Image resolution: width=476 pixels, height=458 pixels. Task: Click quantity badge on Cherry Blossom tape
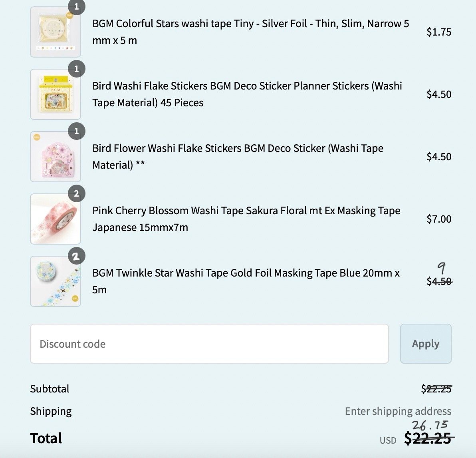[76, 194]
